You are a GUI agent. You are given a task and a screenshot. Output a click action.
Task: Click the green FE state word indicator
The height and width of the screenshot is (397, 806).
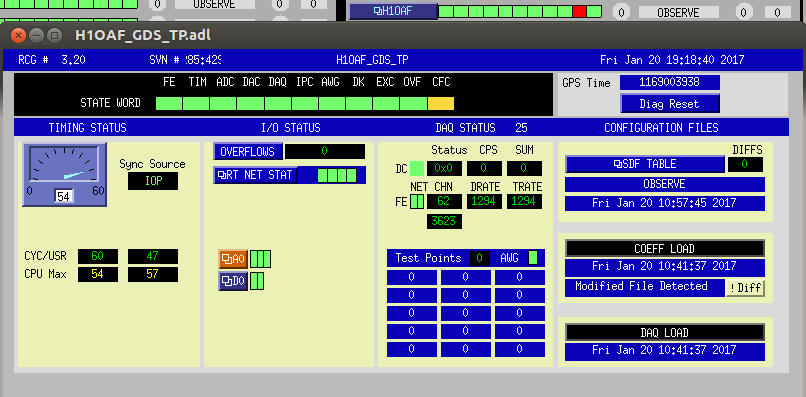click(x=169, y=103)
